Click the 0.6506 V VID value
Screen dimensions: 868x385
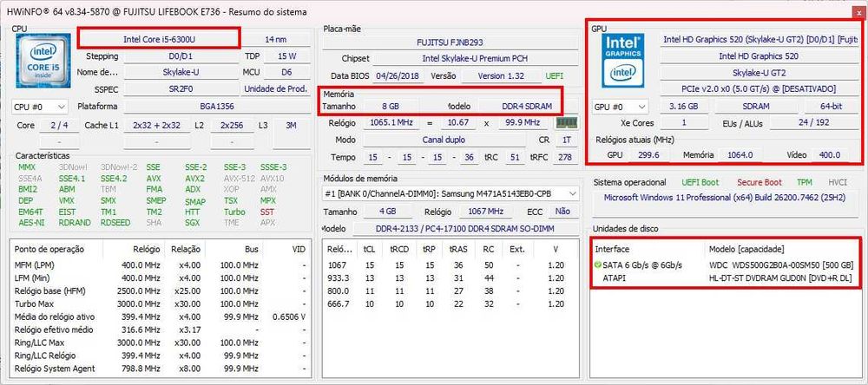[289, 317]
